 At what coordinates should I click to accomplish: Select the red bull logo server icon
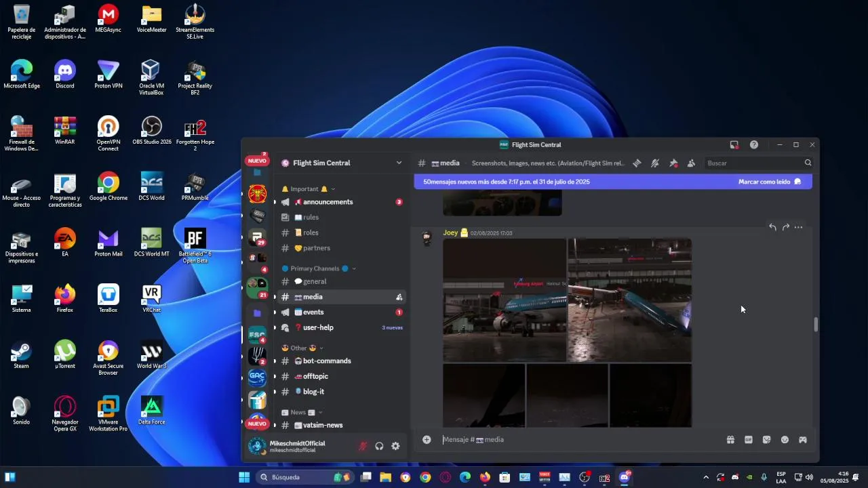[257, 195]
